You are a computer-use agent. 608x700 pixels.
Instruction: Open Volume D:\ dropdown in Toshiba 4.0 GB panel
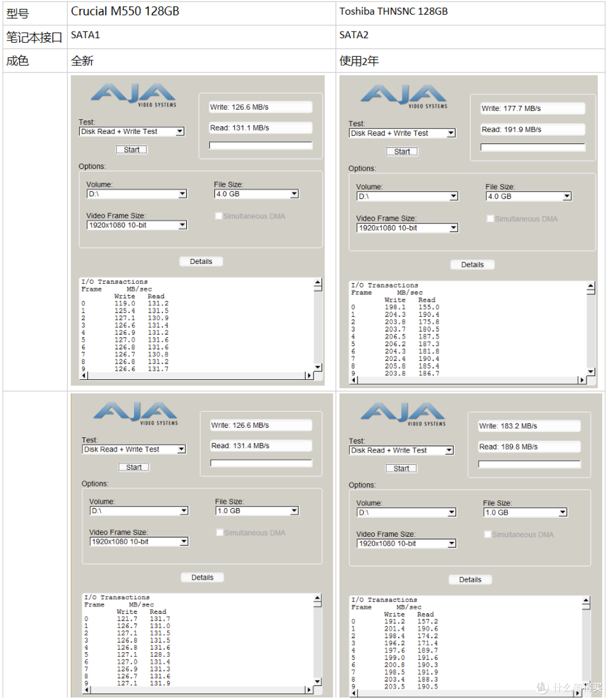[x=408, y=196]
